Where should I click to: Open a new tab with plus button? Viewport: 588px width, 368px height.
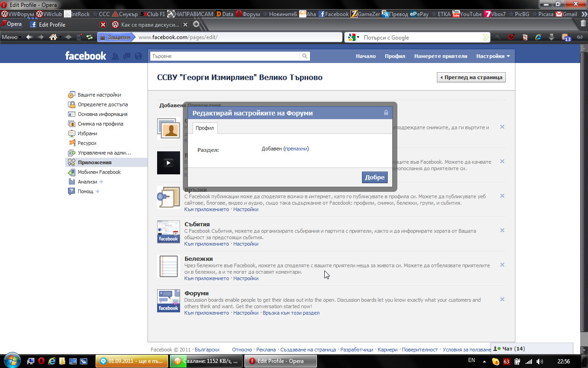point(196,24)
